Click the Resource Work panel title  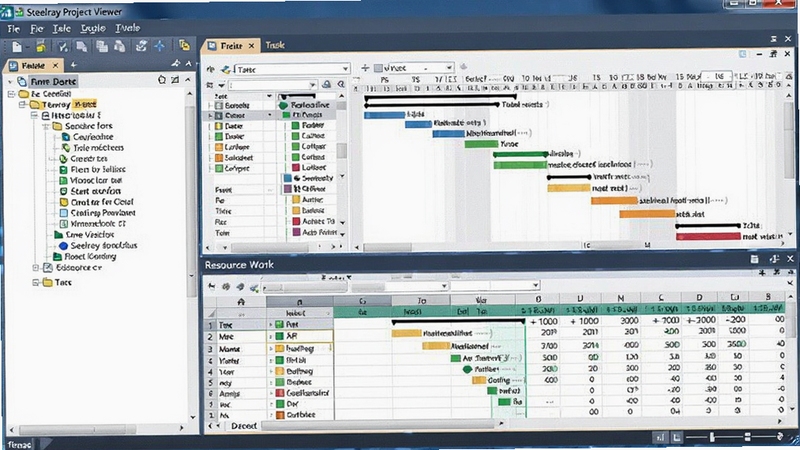coord(239,265)
